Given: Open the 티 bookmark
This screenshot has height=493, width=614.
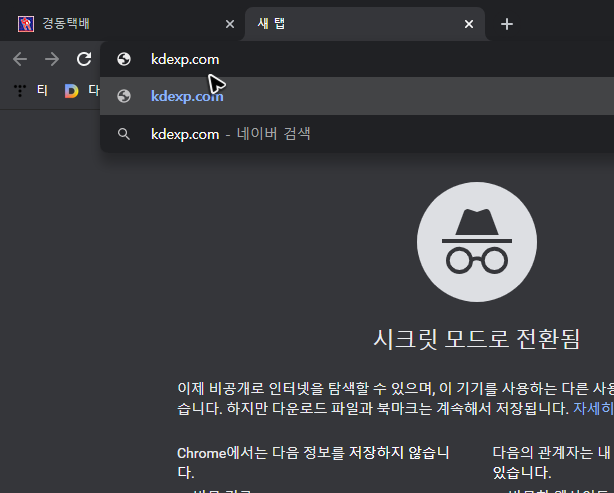Looking at the screenshot, I should [30, 91].
